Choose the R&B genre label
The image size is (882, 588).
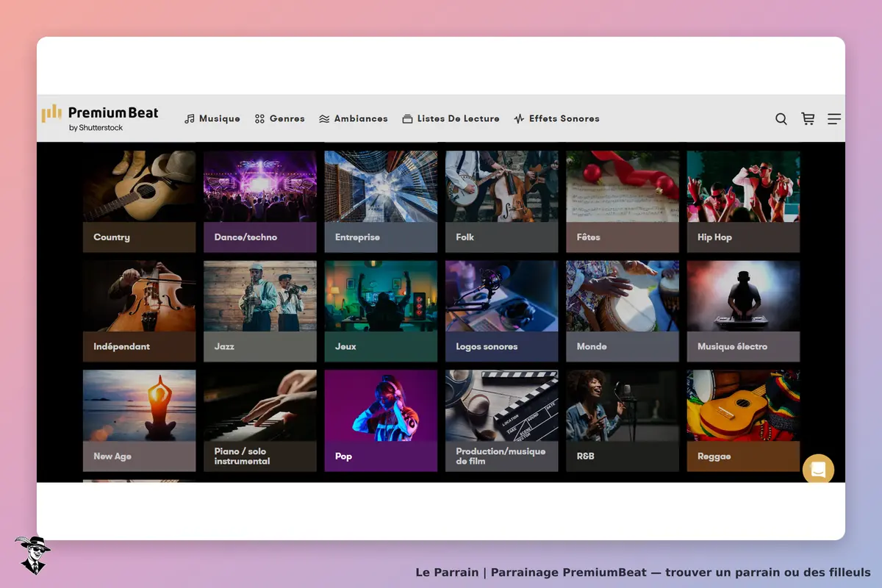[585, 456]
